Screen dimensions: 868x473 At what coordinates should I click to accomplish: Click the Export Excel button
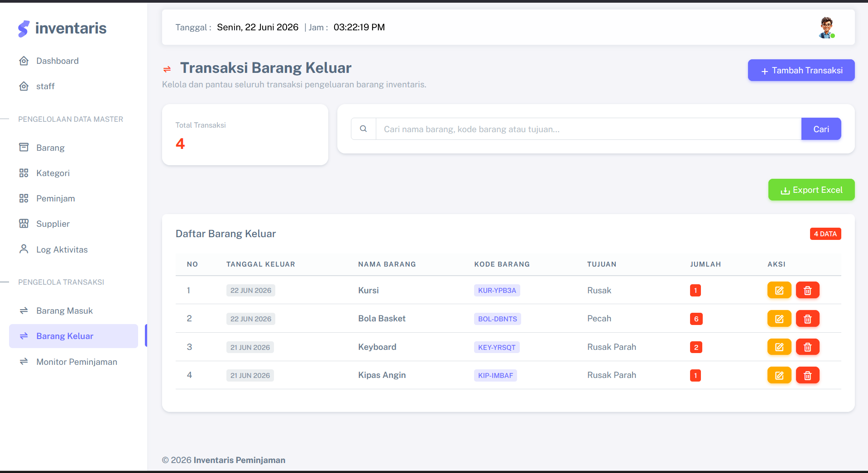point(811,190)
